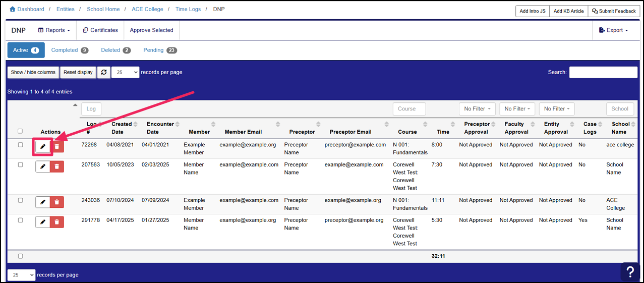
Task: Sort by Member column arrows
Action: click(213, 124)
